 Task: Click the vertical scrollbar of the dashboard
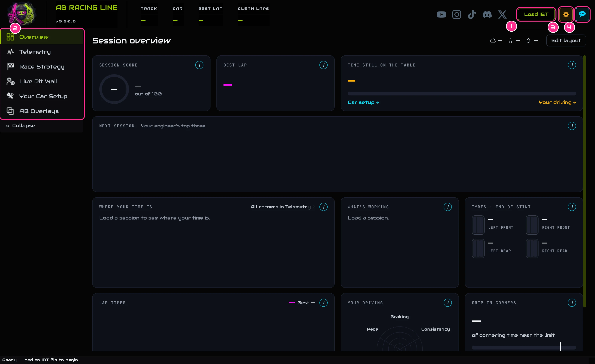[584, 181]
